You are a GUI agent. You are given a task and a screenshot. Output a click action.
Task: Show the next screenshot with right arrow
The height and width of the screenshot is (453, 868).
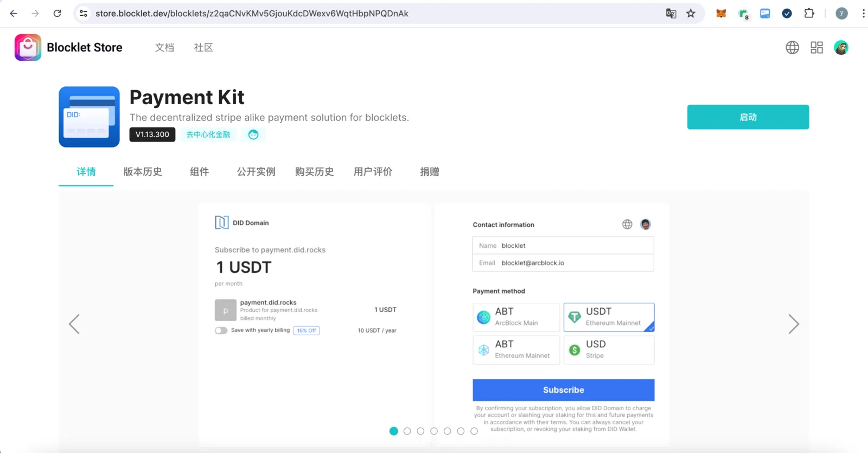click(794, 324)
